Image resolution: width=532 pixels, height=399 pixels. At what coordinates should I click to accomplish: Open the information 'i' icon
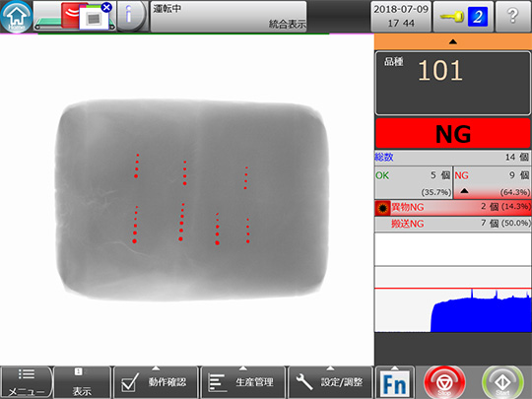131,17
